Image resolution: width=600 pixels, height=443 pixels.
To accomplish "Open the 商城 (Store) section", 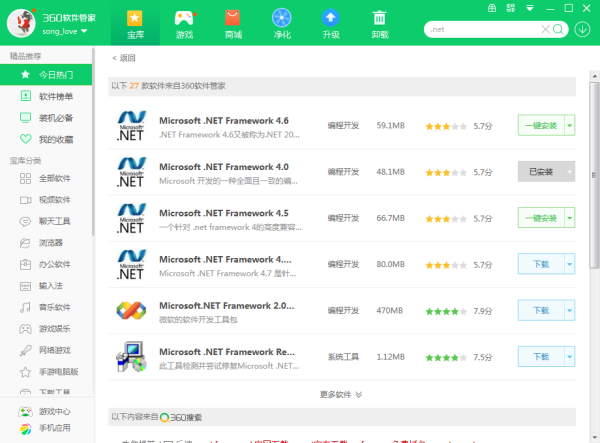I will tap(233, 23).
